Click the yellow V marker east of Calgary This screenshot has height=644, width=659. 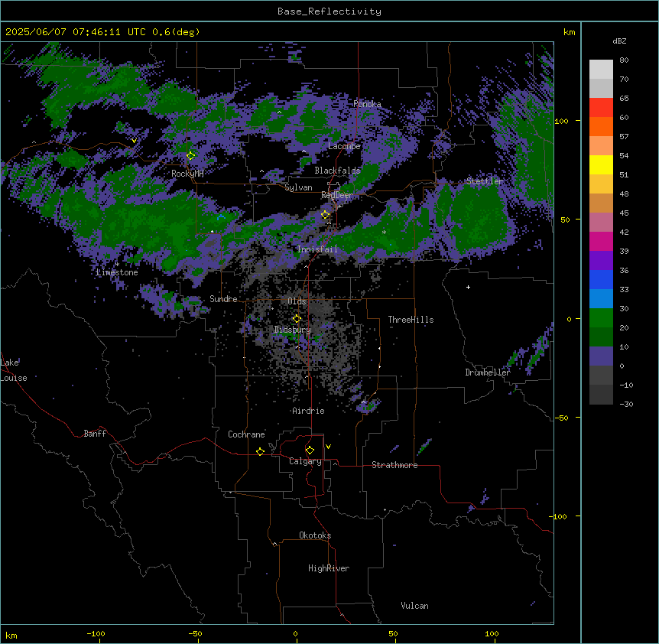[x=328, y=447]
